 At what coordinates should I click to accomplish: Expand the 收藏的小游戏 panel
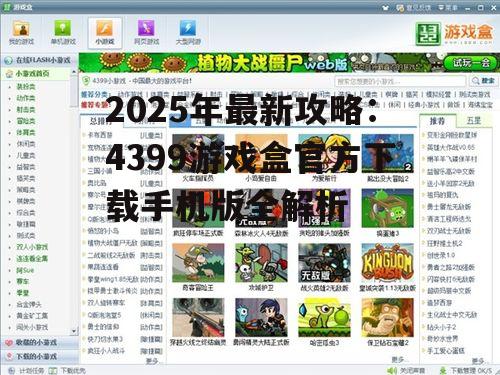pos(40,342)
